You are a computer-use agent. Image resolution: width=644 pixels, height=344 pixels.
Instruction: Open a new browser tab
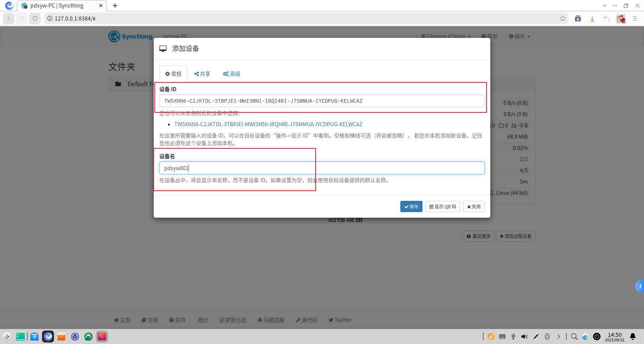[x=115, y=6]
